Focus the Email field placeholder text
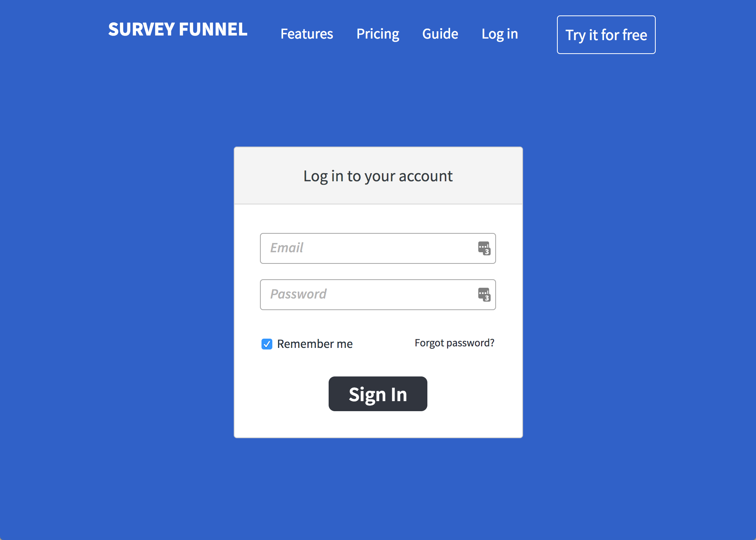The width and height of the screenshot is (756, 540). [x=287, y=248]
